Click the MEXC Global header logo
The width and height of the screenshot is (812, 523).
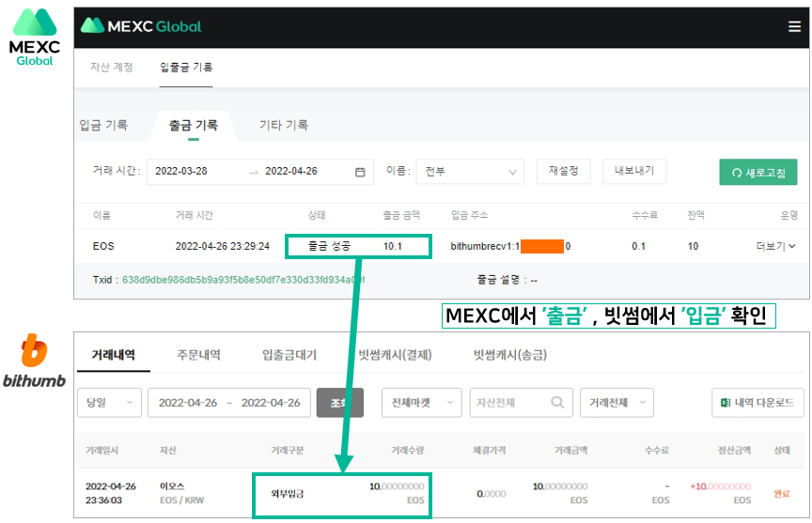click(141, 26)
